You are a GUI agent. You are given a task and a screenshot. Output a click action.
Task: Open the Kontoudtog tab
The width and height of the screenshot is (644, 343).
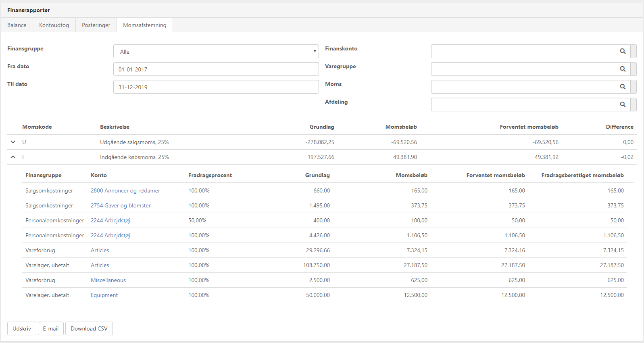pos(54,25)
